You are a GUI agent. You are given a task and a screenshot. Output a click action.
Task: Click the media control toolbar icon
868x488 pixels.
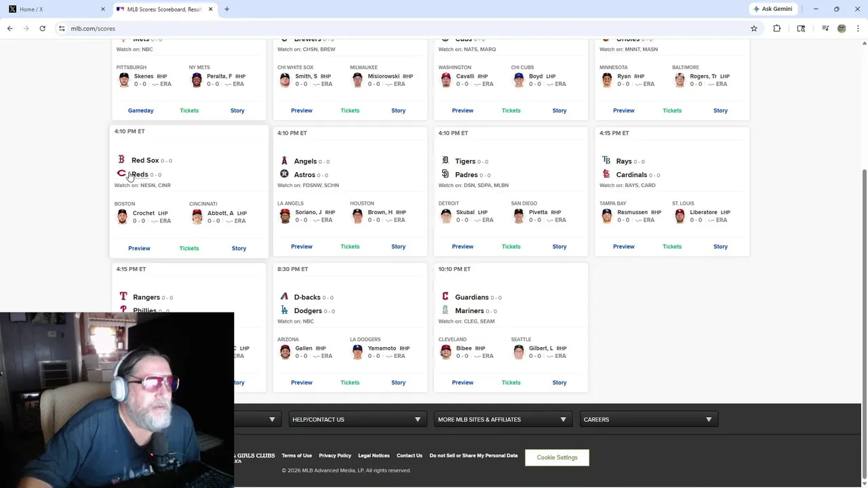pos(825,28)
